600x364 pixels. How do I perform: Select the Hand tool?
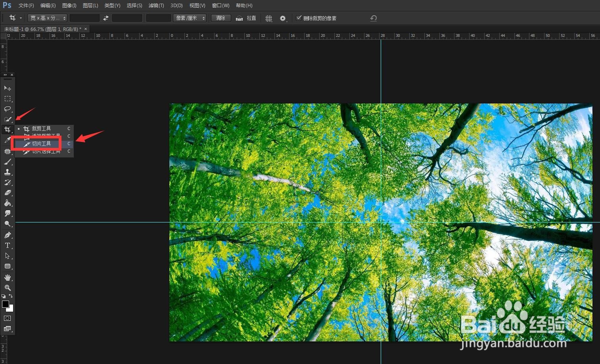click(7, 277)
